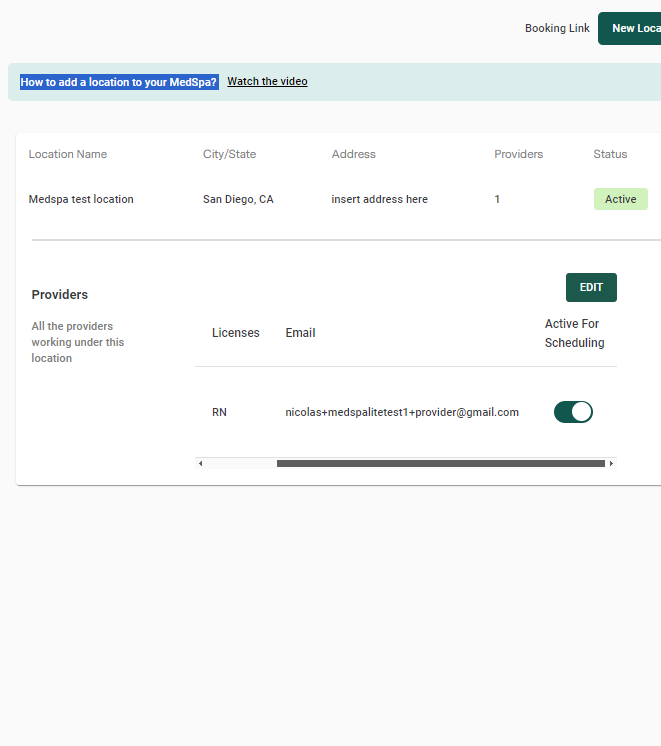Click the horizontal scrollbar thumb in providers table
661x746 pixels.
pyautogui.click(x=441, y=463)
